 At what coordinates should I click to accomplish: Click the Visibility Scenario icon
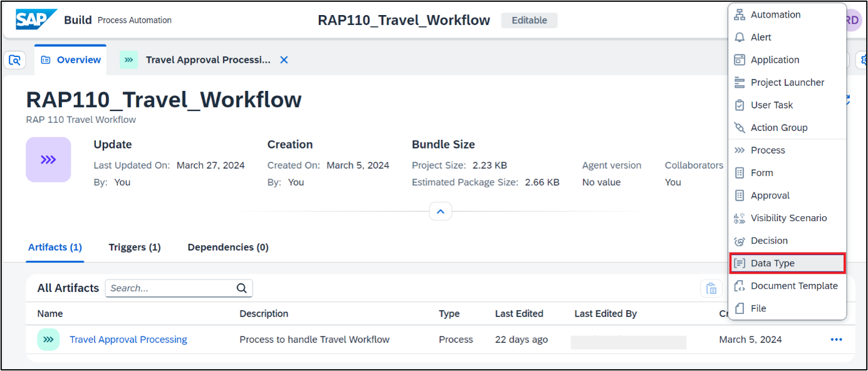coord(740,218)
